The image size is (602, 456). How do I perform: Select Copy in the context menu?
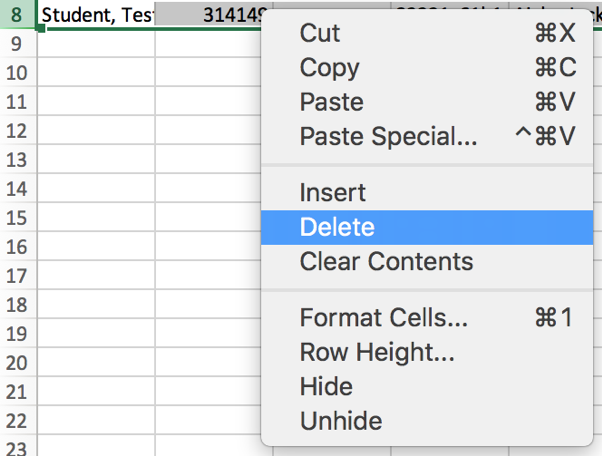[329, 68]
